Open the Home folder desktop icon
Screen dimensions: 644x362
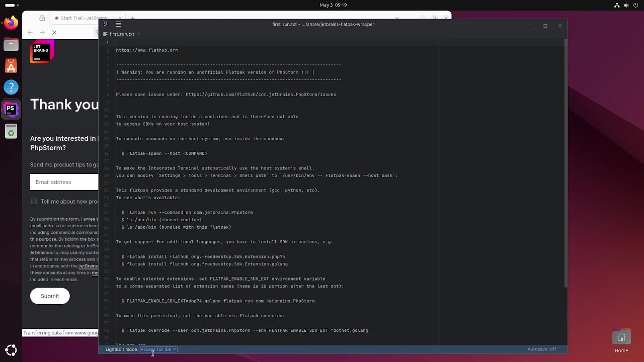[x=621, y=340]
